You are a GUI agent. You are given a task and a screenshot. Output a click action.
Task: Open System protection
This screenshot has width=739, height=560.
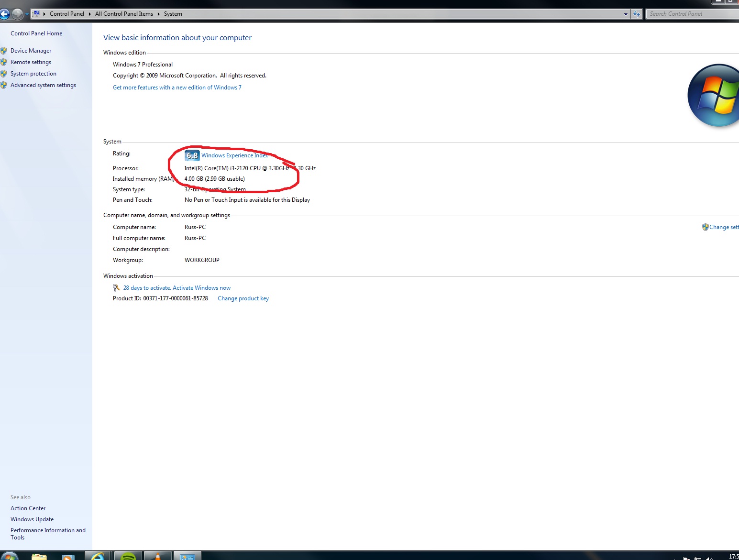point(33,74)
